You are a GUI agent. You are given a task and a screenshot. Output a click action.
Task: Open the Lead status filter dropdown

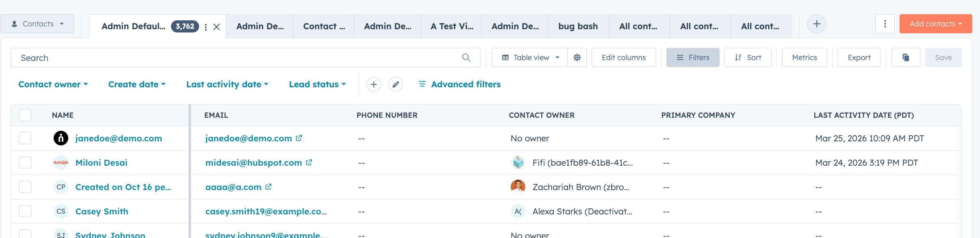coord(317,84)
